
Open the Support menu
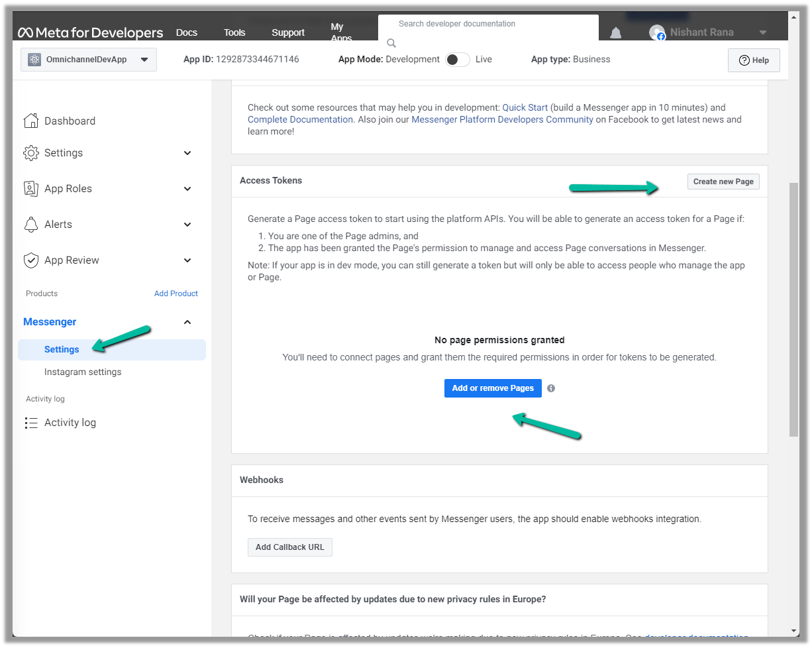(x=288, y=32)
